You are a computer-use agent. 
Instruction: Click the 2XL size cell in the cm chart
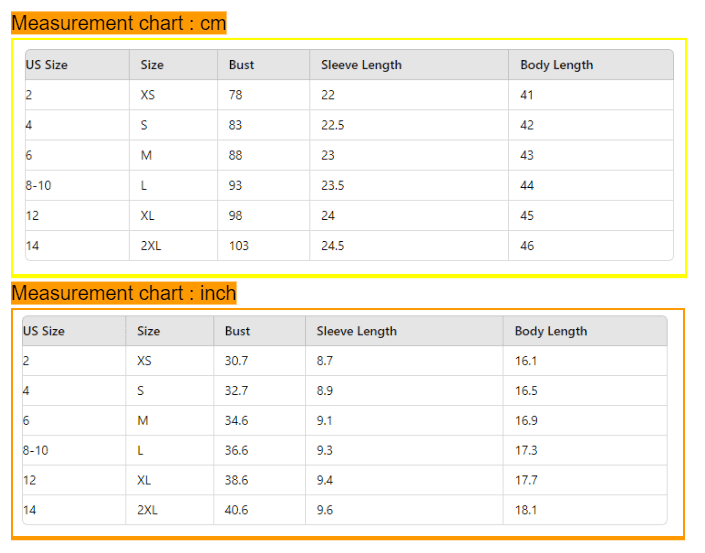[x=151, y=246]
